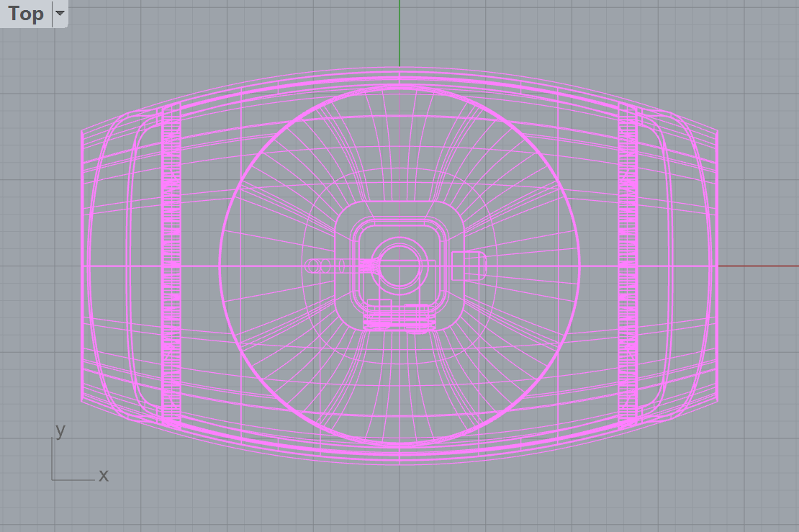Image resolution: width=799 pixels, height=532 pixels.
Task: Select the large circle at its bottom point
Action: (x=399, y=446)
